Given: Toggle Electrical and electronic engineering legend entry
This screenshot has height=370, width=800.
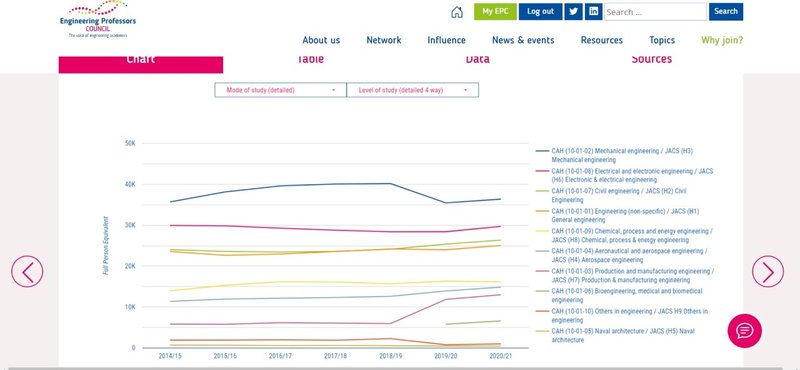Looking at the screenshot, I should 624,176.
